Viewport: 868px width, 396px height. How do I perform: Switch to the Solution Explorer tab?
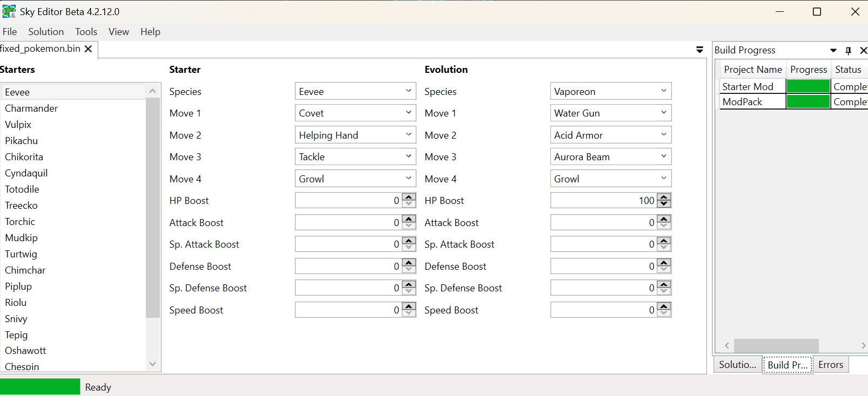click(737, 365)
